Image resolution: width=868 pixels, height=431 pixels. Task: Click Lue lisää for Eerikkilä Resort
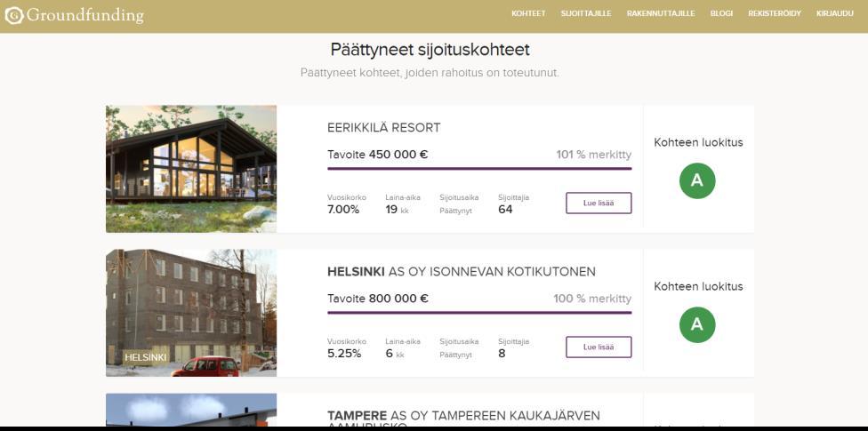click(x=599, y=203)
